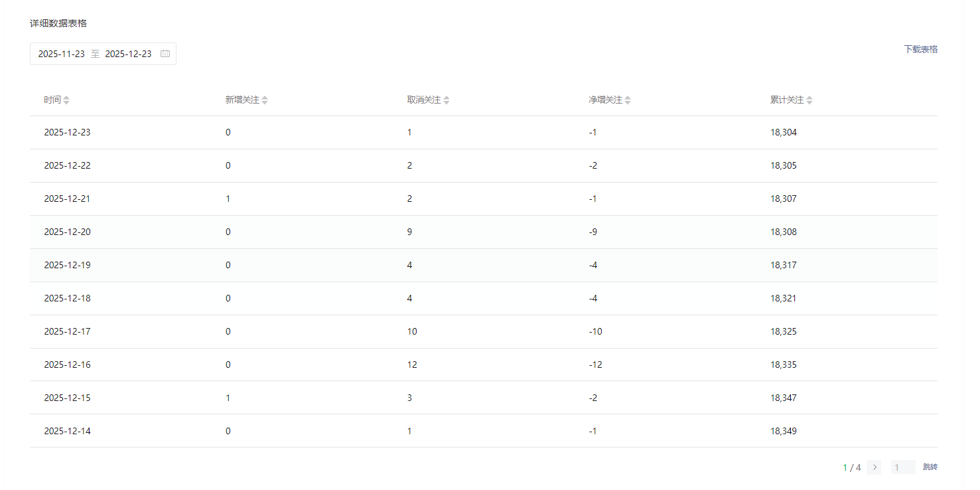This screenshot has height=490, width=980.
Task: Go to next page with right chevron
Action: [874, 467]
